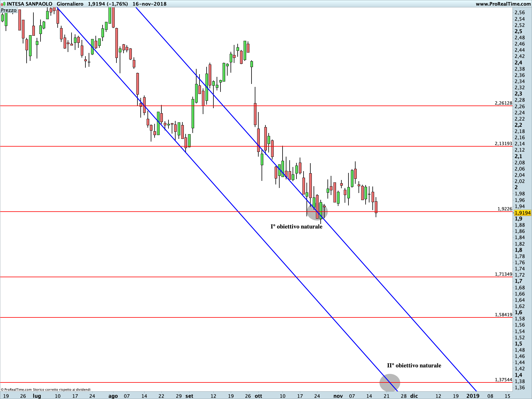Select the 2,26128 horizontal level label
Viewport: 532px width, 399px height.
503,103
